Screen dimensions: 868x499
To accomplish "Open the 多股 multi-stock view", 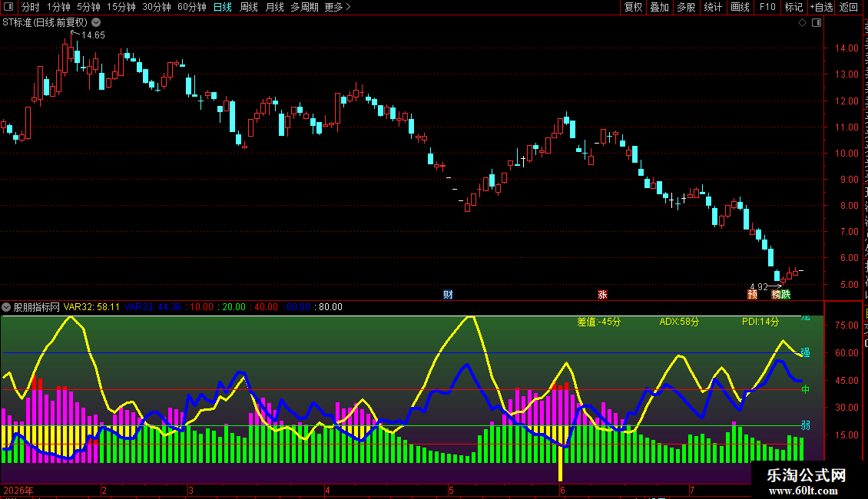I will (686, 7).
